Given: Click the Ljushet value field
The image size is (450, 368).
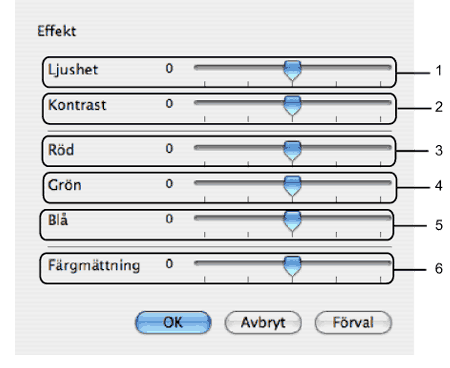Looking at the screenshot, I should tap(169, 68).
